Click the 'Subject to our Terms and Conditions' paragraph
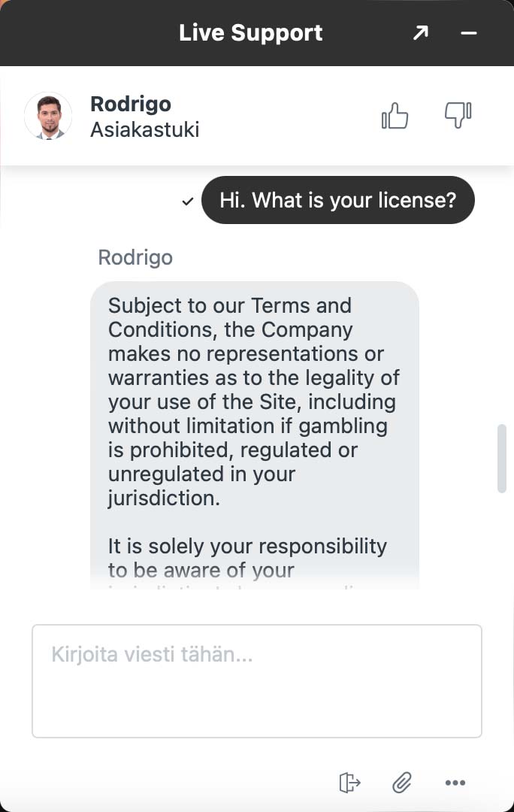 coord(253,401)
